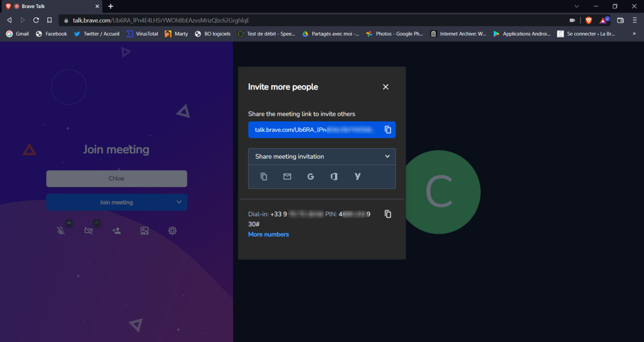Screen dimensions: 644x342
Task: Click the invite people icon
Action: coord(116,231)
